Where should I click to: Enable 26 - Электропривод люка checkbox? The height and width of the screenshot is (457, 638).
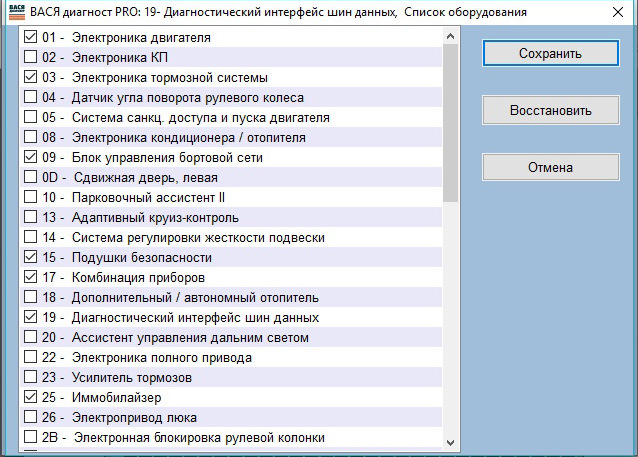pyautogui.click(x=31, y=417)
